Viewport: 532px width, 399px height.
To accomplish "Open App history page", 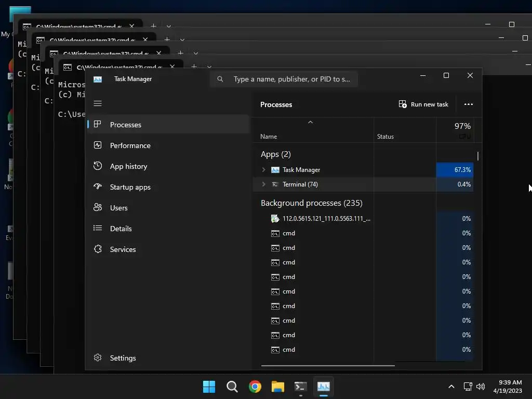I will (x=168, y=166).
